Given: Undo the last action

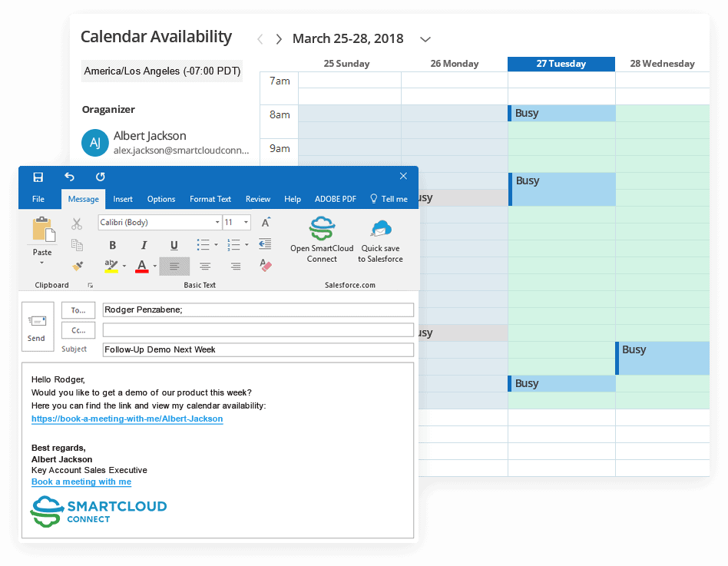Looking at the screenshot, I should point(69,177).
